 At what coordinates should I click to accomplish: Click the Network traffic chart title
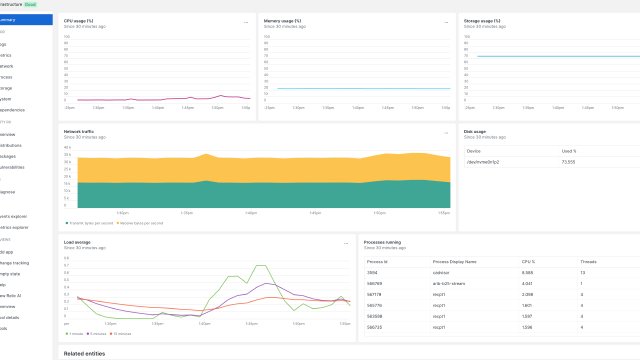[79, 131]
